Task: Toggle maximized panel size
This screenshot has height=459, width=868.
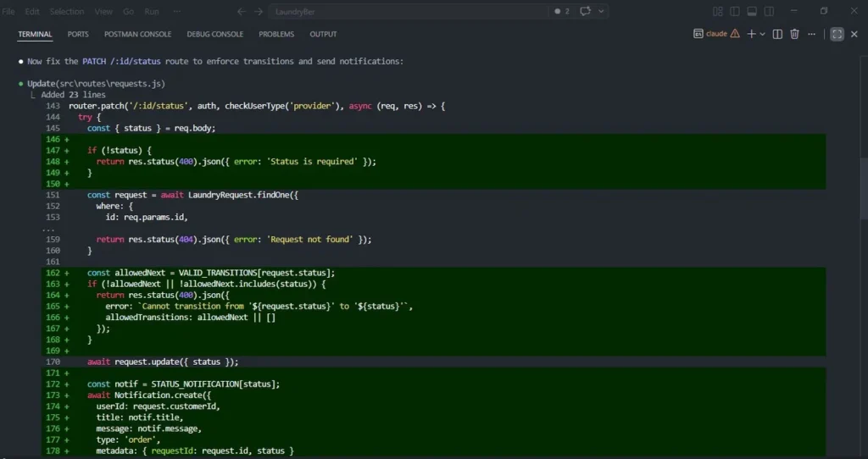Action: click(x=837, y=34)
